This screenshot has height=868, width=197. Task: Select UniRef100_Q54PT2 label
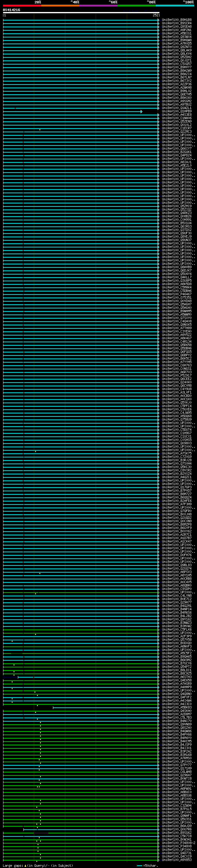pyautogui.click(x=177, y=667)
